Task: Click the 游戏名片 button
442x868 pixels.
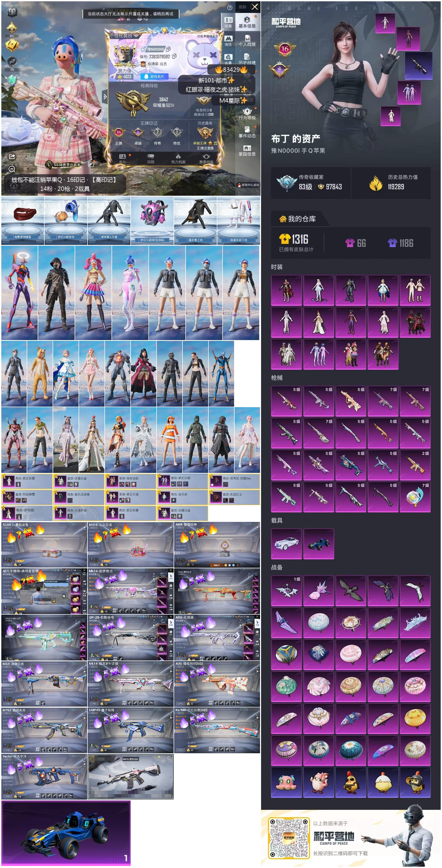Action: click(154, 77)
